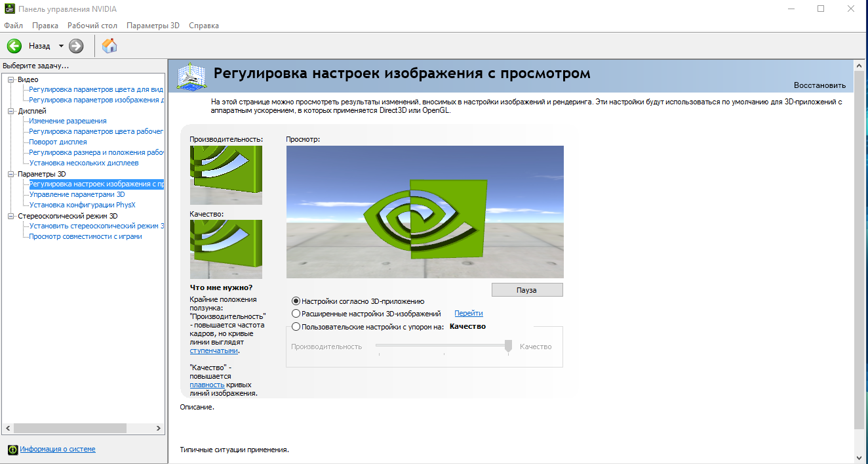The height and width of the screenshot is (464, 868).
Task: Click the task tree scroll left arrow
Action: (x=7, y=428)
